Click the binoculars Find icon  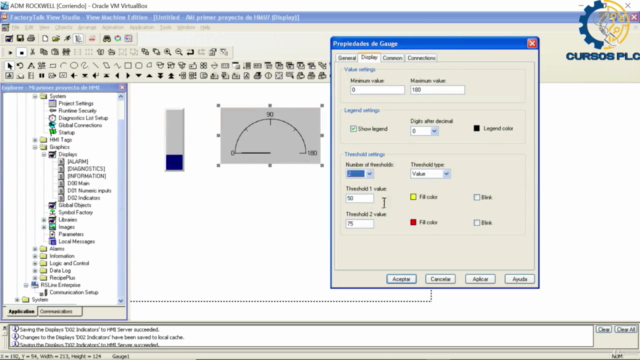[107, 38]
